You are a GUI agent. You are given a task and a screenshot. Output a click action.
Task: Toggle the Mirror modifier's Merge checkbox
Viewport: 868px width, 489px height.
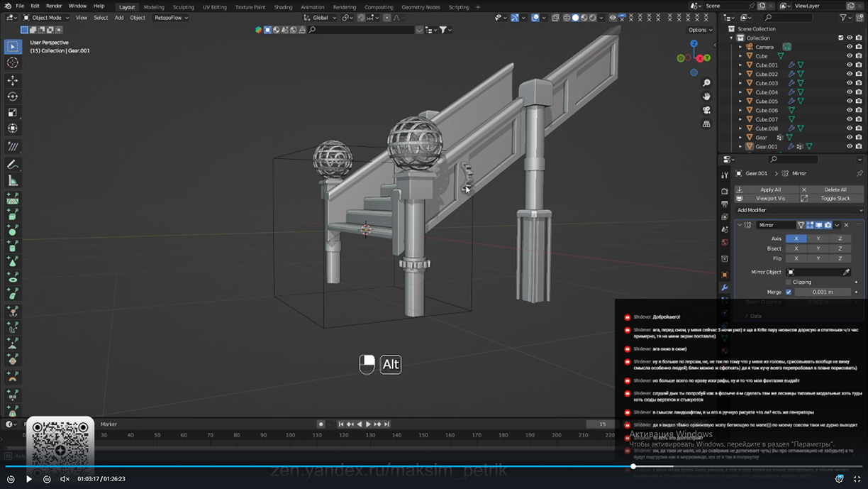(788, 292)
